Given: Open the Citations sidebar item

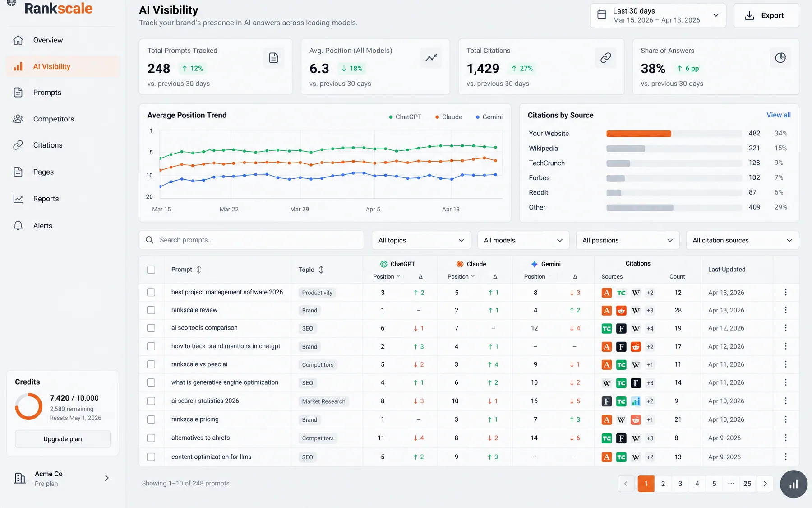Looking at the screenshot, I should (63, 145).
